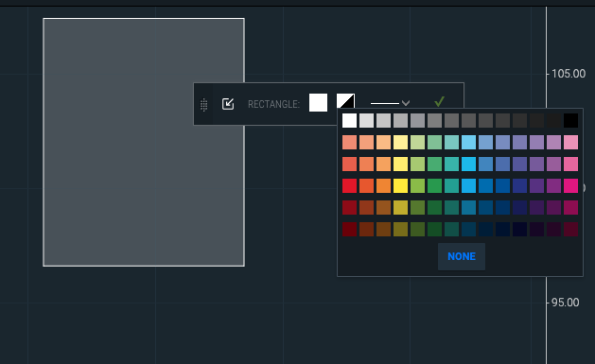
Task: Select the vivid green swatch
Action: pos(434,186)
